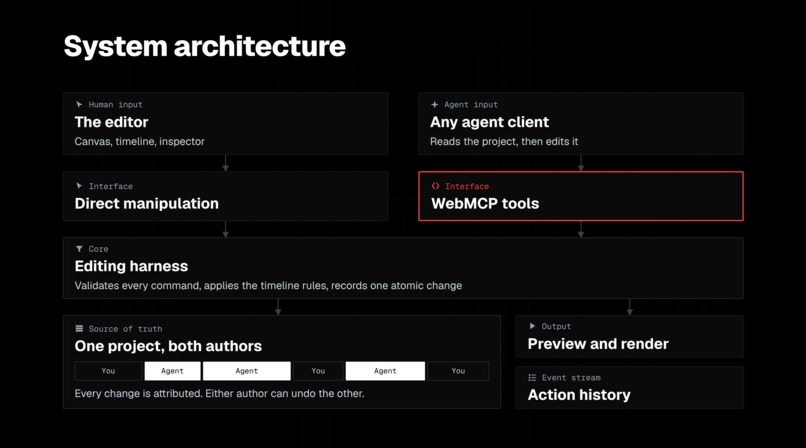Screen dimensions: 806x448
Task: Click the Output label
Action: (x=556, y=326)
